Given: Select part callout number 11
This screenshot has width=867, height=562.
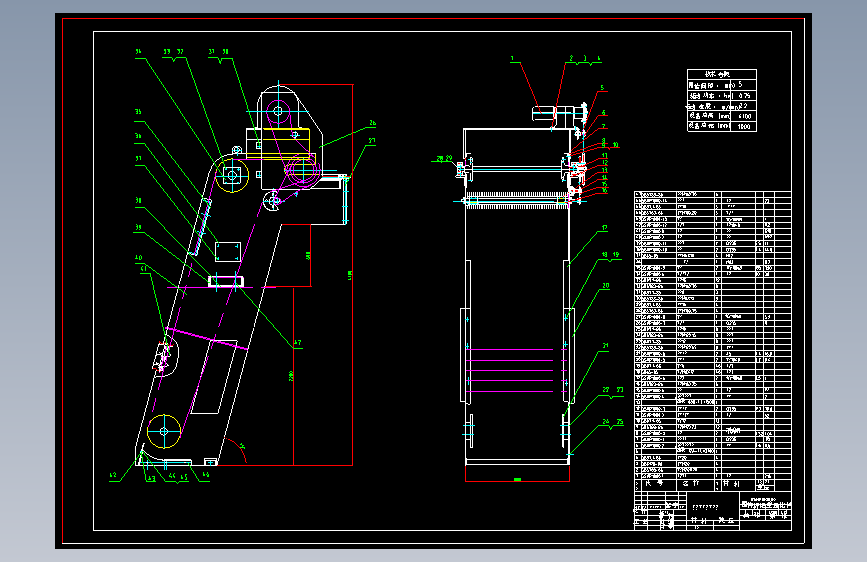Looking at the screenshot, I should [x=605, y=156].
